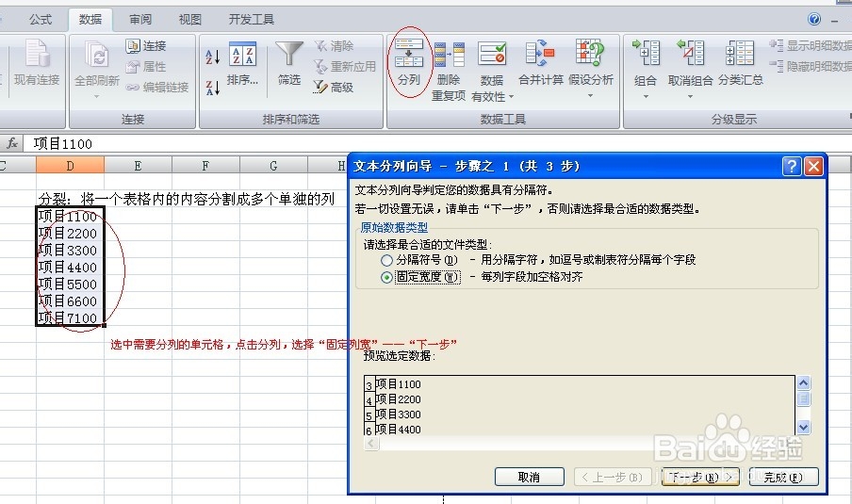The image size is (852, 504).
Task: Click preview horizontal scrollbar left arrow
Action: [371, 443]
